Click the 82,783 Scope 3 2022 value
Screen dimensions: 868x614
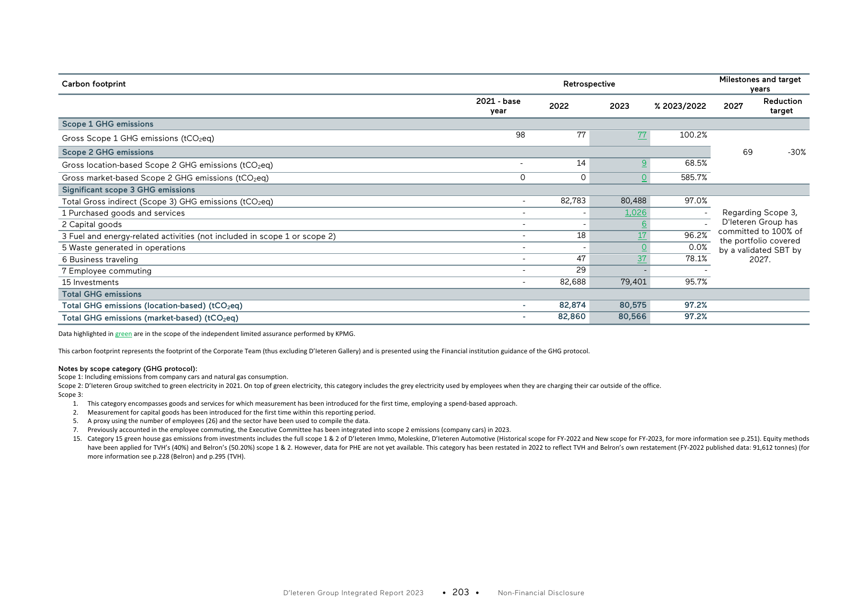click(x=573, y=201)
